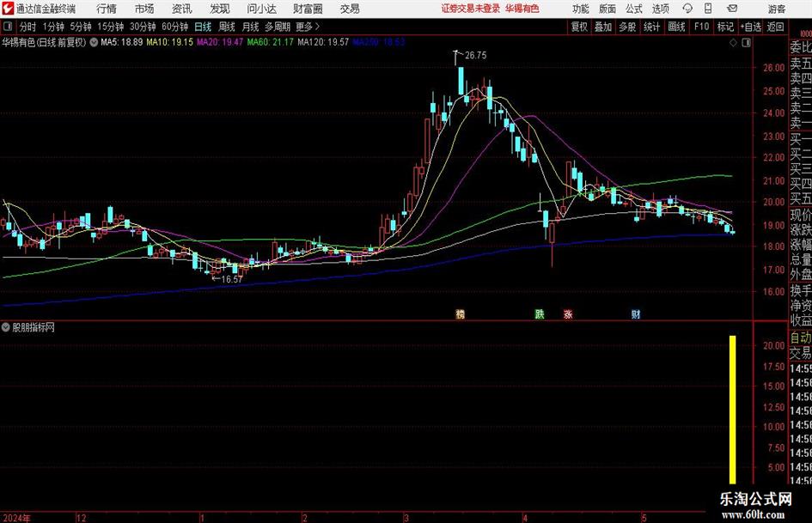Click the green 跌 event marker icon
Viewport: 812px width, 523px height.
point(540,313)
